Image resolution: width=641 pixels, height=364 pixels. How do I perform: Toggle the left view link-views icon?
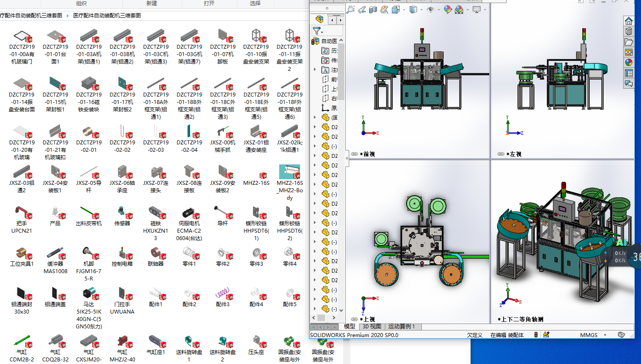tap(501, 154)
